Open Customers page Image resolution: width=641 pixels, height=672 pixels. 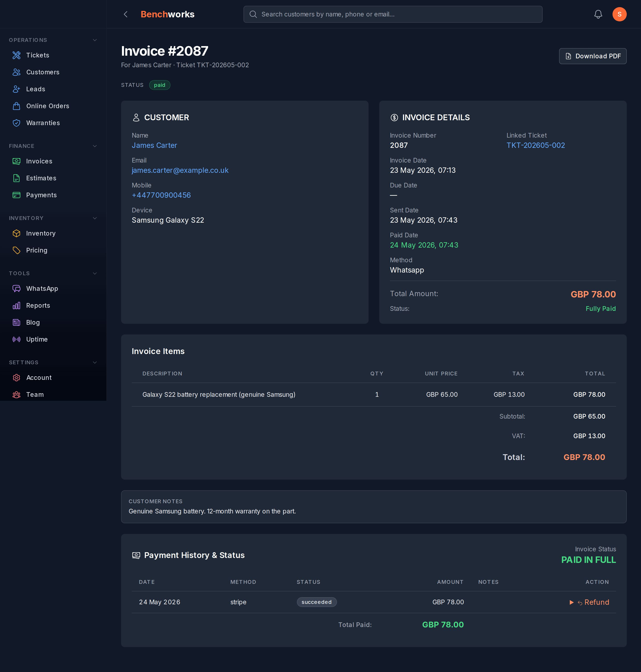(53, 72)
